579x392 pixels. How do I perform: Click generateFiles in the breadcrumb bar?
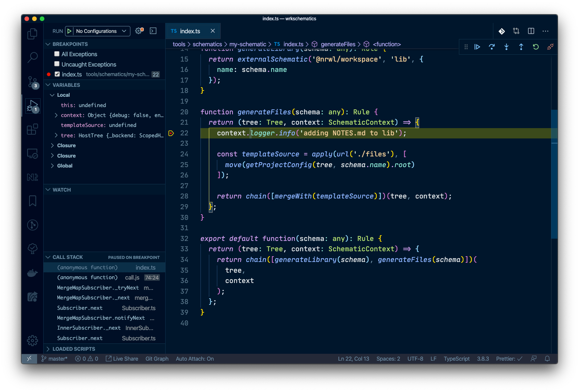(338, 44)
